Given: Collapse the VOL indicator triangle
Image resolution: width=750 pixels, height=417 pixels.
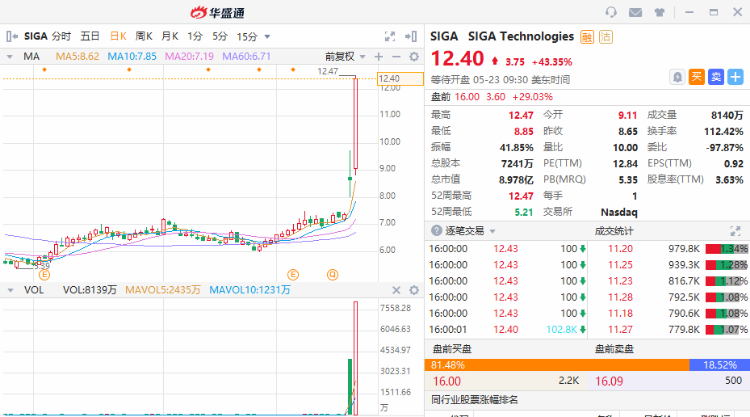Looking at the screenshot, I should pyautogui.click(x=10, y=290).
